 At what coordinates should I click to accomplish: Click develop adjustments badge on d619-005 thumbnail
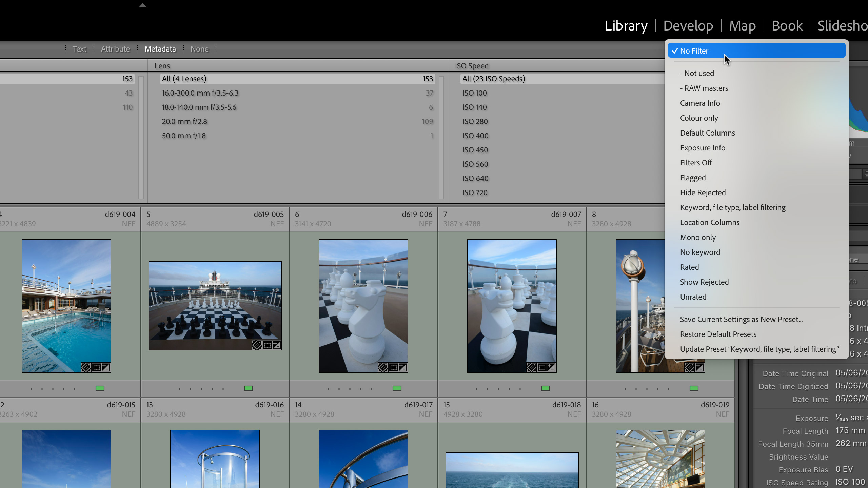(x=277, y=345)
